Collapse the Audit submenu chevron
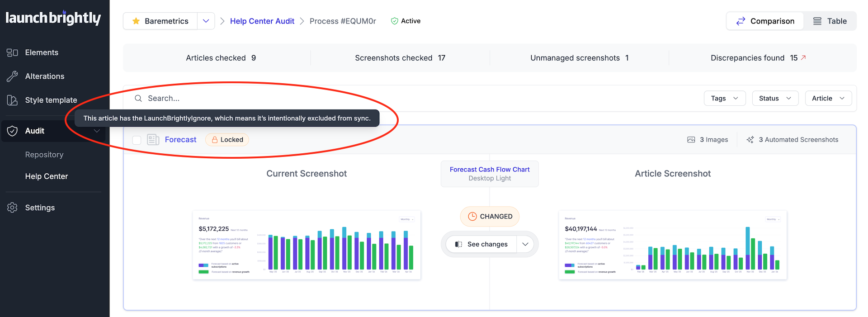The width and height of the screenshot is (868, 317). point(97,131)
